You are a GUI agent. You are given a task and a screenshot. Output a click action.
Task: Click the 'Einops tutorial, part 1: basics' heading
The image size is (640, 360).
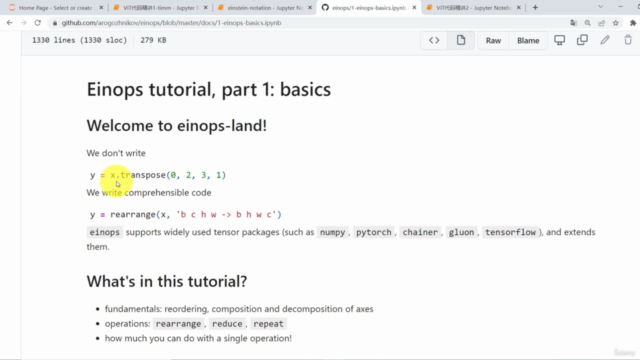click(209, 89)
